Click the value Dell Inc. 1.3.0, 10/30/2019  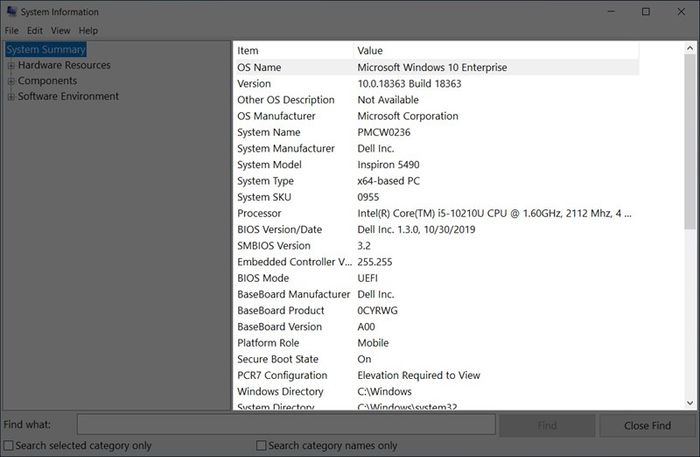tap(416, 229)
